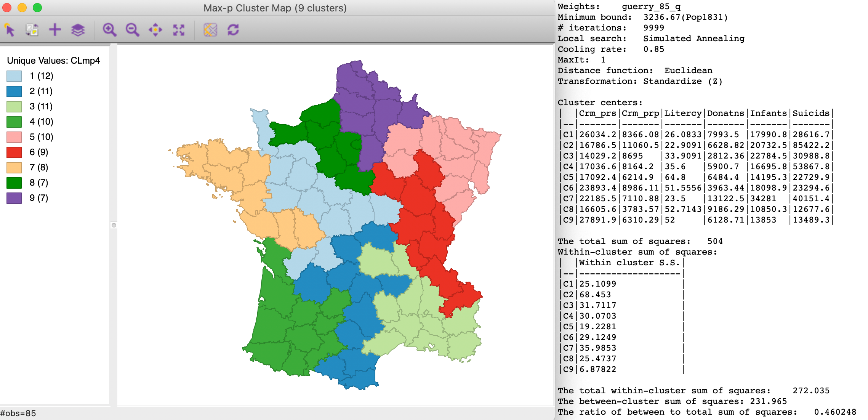The width and height of the screenshot is (868, 420).
Task: Click the light blue cluster 1 swatch
Action: pos(14,76)
